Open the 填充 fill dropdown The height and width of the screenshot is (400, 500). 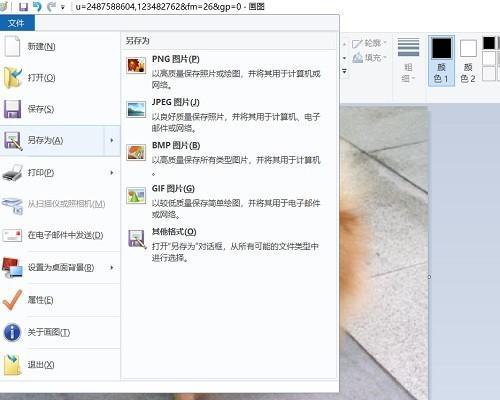coord(369,58)
